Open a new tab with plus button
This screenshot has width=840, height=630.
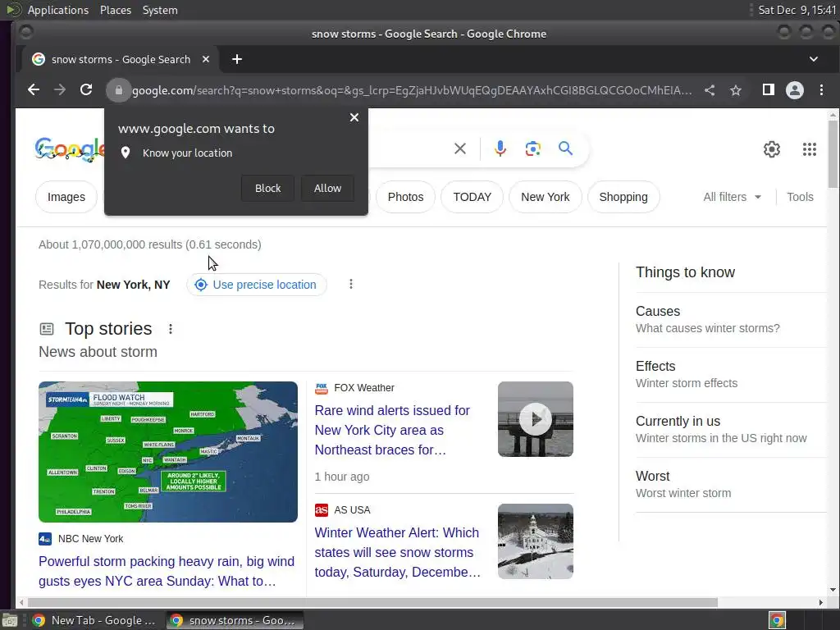(x=237, y=59)
